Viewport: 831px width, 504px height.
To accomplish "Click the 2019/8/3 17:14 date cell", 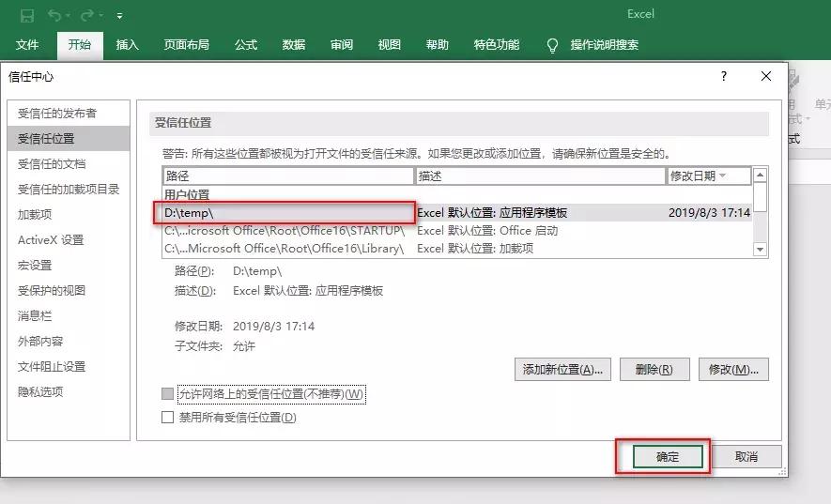I will coord(709,212).
